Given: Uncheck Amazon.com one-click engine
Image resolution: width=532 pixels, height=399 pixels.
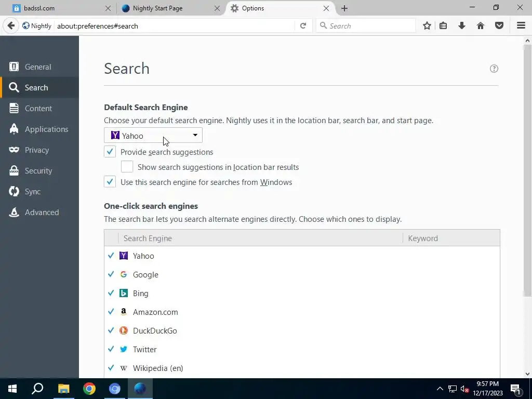Looking at the screenshot, I should 111,312.
